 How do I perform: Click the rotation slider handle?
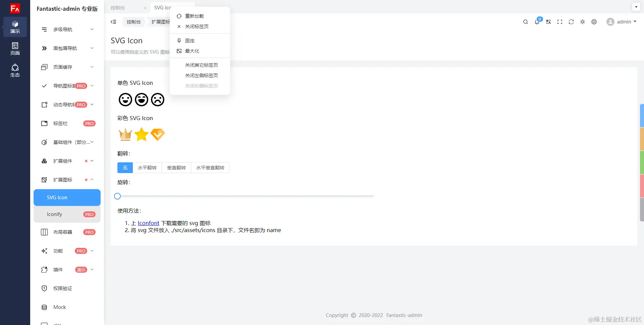pyautogui.click(x=117, y=196)
